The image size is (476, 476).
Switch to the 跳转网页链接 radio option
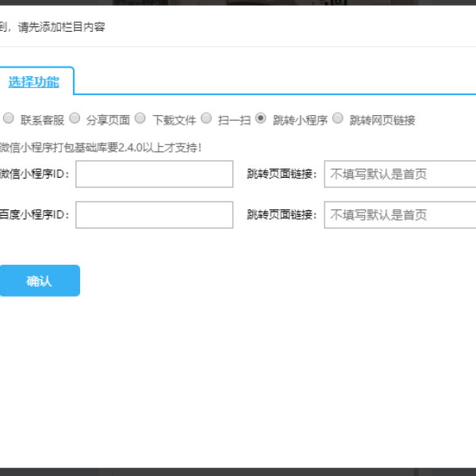click(338, 119)
